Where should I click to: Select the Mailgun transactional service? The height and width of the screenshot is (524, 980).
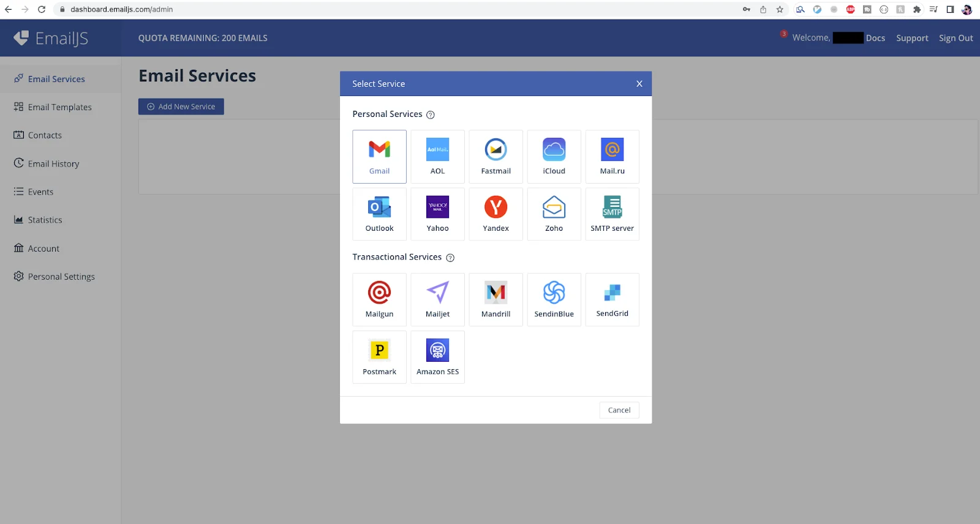(x=379, y=300)
